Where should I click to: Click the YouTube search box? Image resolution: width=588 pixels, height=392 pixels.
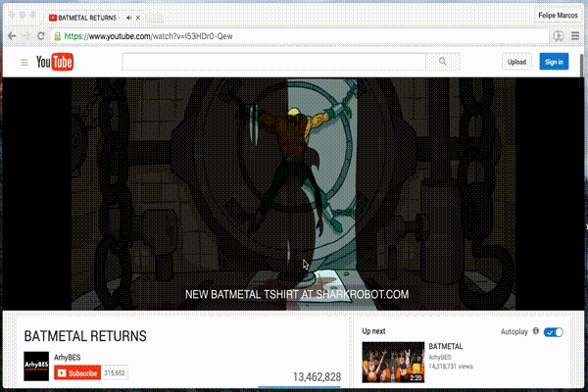[273, 62]
